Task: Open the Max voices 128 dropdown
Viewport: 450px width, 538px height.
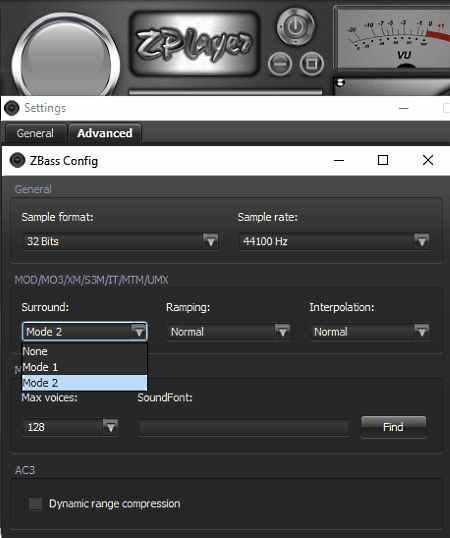Action: pyautogui.click(x=70, y=427)
